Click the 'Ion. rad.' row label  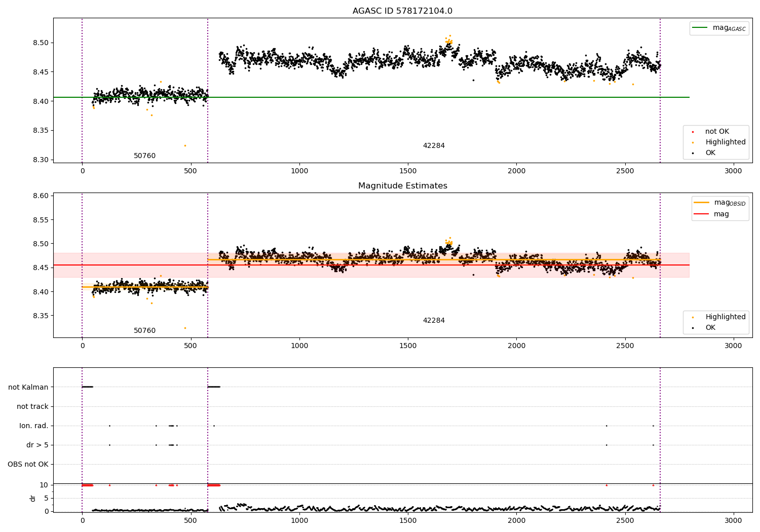(34, 426)
